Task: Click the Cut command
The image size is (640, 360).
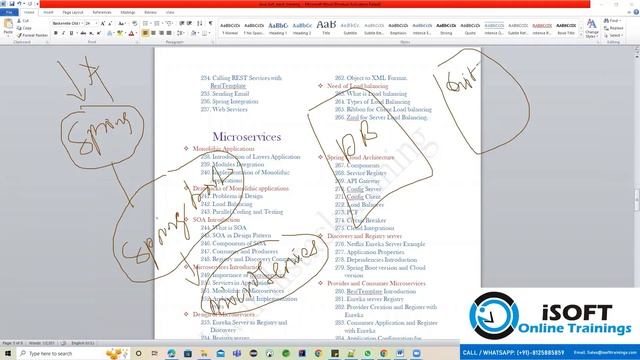Action: coord(23,20)
